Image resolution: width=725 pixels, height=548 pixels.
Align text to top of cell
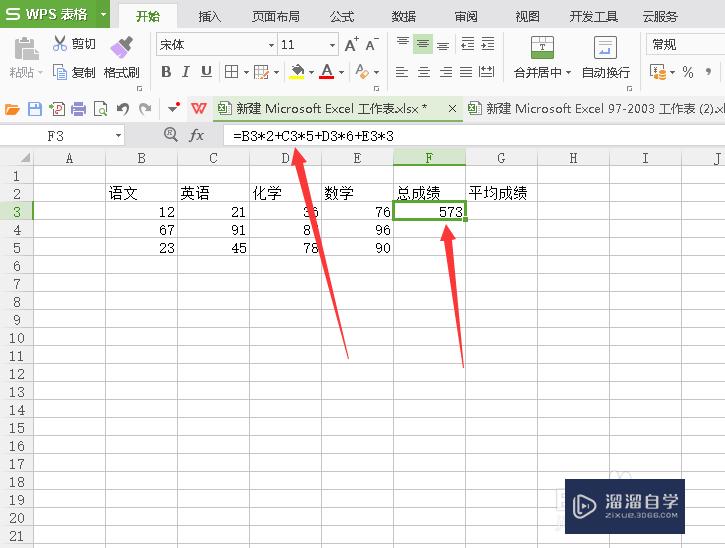click(403, 43)
